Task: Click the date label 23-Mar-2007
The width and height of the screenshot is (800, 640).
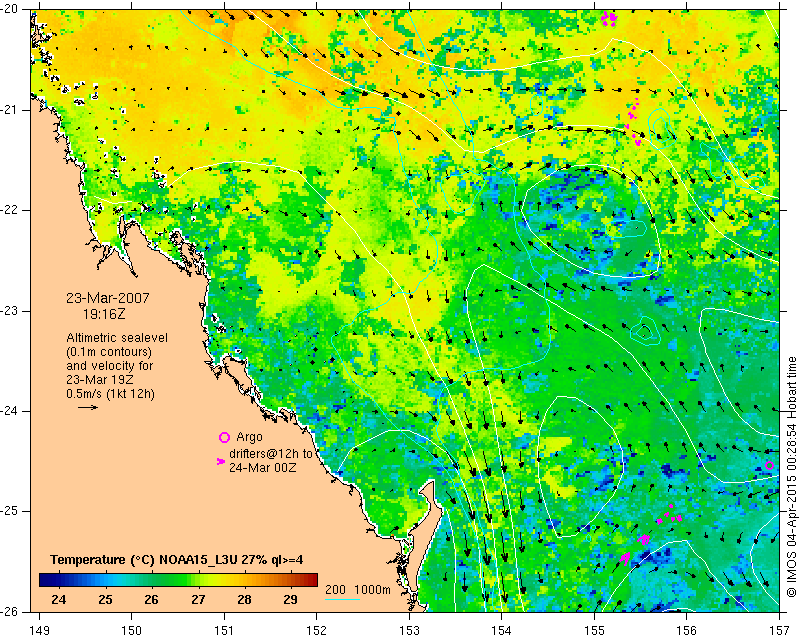Action: point(108,298)
